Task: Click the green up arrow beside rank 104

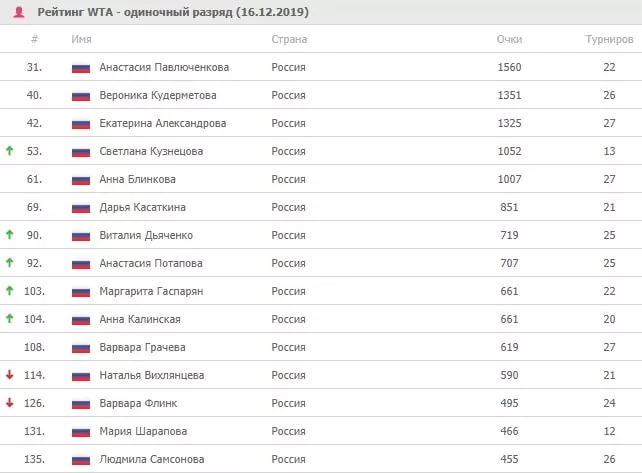Action: 9,319
